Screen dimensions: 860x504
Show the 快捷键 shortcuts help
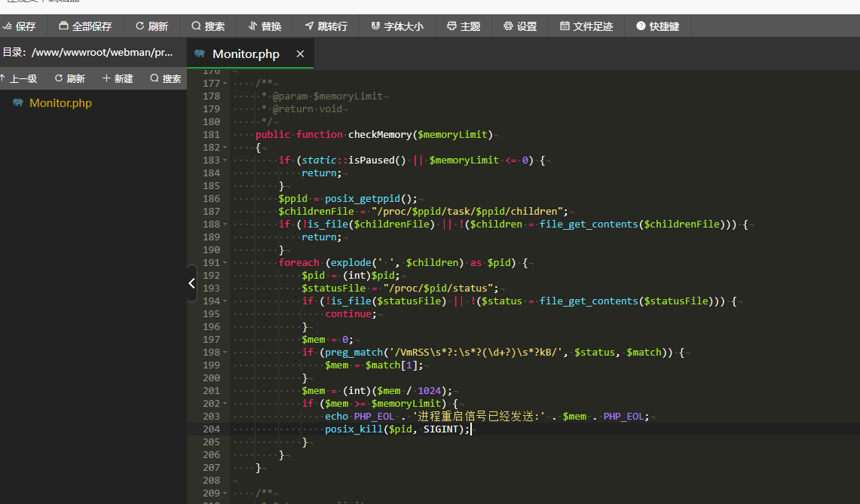tap(657, 26)
